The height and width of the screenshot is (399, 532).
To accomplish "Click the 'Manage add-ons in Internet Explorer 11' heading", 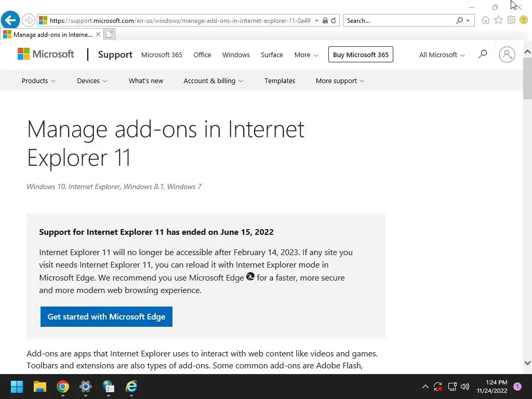I will [166, 143].
